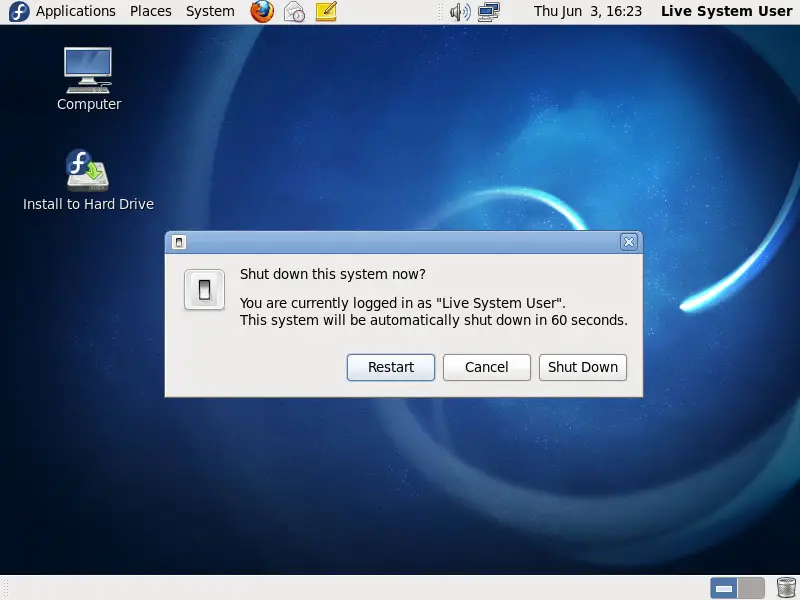Switch to the second workspace
The height and width of the screenshot is (600, 800).
click(751, 588)
